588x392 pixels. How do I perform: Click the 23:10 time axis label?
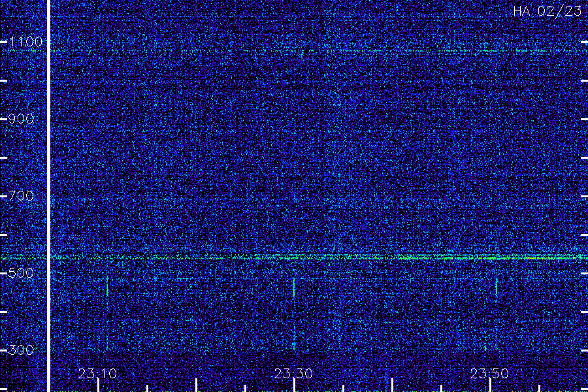tap(97, 374)
